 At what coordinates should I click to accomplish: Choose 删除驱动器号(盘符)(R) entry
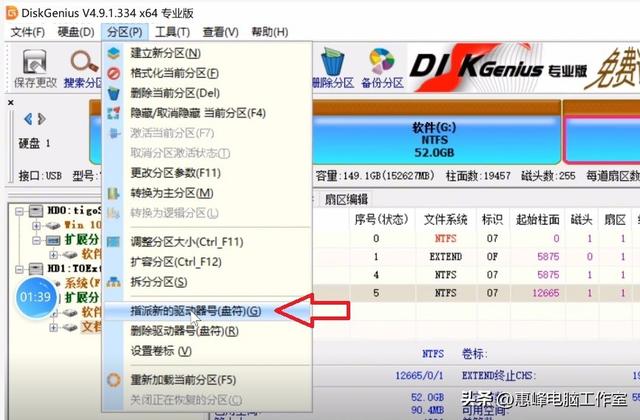click(x=207, y=331)
